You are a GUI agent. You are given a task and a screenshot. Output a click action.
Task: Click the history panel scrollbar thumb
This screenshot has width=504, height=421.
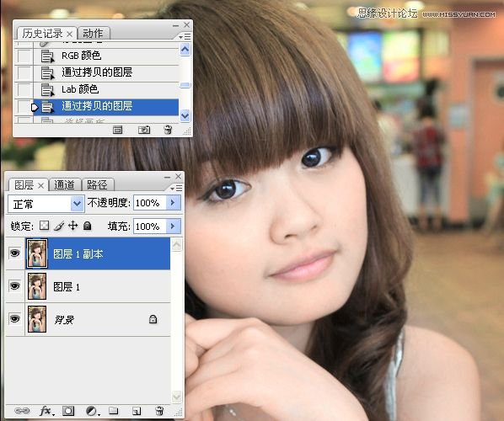point(185,85)
